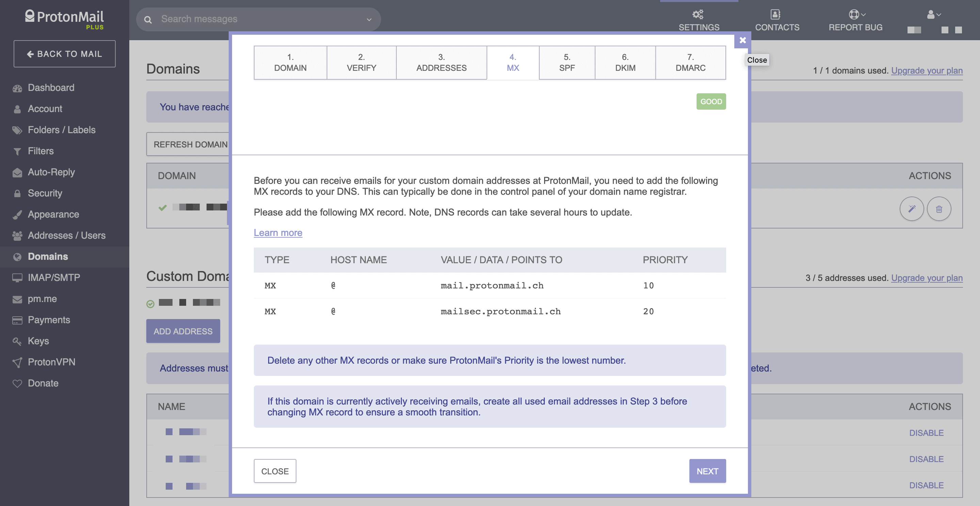Go to step 3 Addresses tab
The height and width of the screenshot is (506, 980).
(441, 62)
